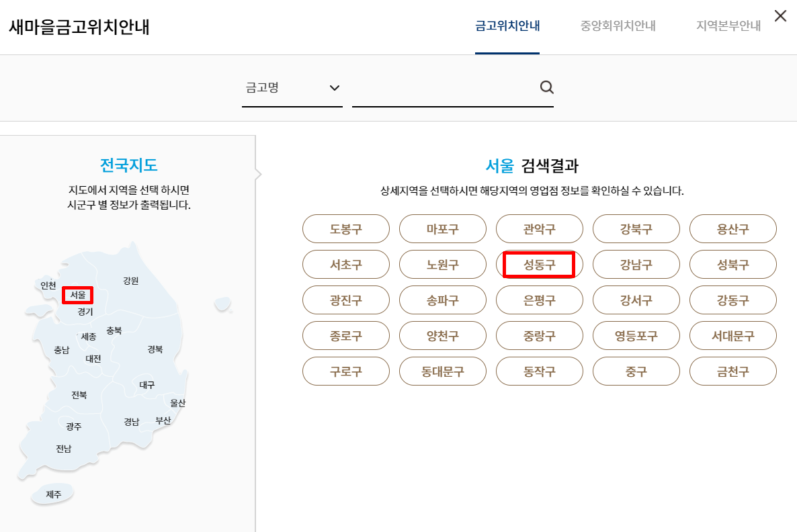
Task: Choose the 성북구 district button
Action: click(733, 264)
